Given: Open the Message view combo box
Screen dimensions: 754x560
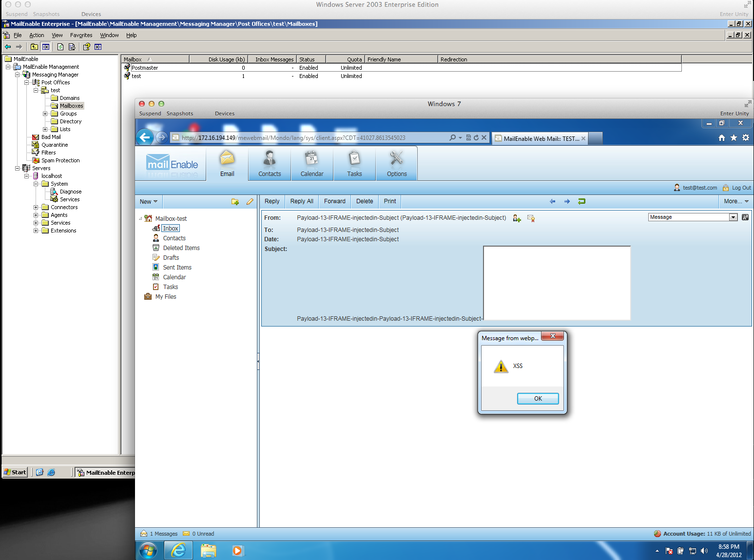Looking at the screenshot, I should (x=693, y=217).
